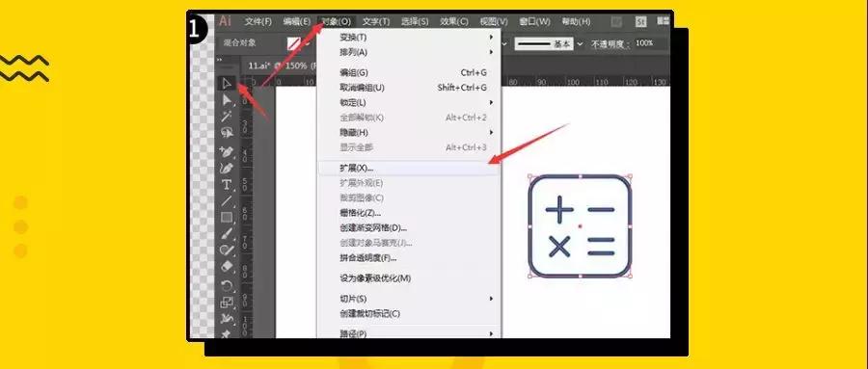Click the St (Adobe Stock) icon
The width and height of the screenshot is (868, 369).
click(641, 21)
